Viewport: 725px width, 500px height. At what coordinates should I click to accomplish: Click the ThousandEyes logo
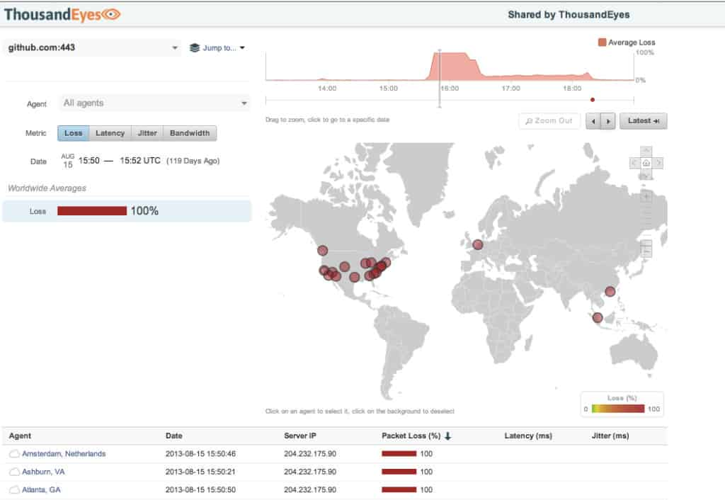(62, 14)
